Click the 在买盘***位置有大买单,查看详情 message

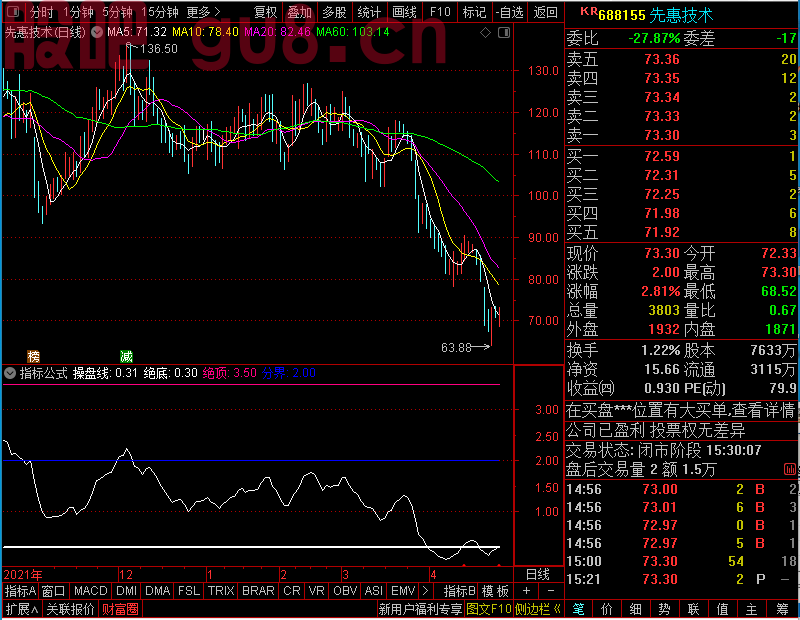[681, 410]
